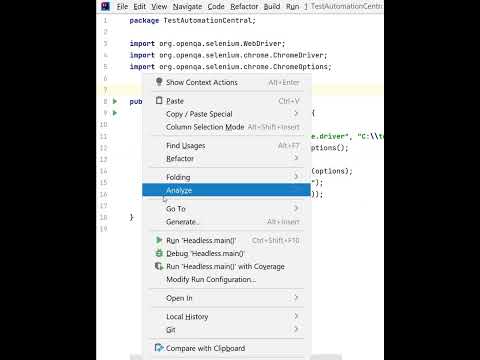Click the package TestAutomationCentral declaration line

click(x=193, y=21)
